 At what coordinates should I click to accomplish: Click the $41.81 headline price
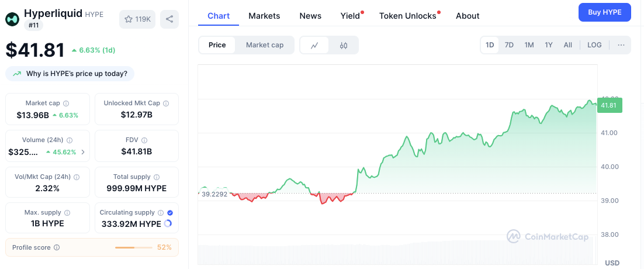pos(35,50)
